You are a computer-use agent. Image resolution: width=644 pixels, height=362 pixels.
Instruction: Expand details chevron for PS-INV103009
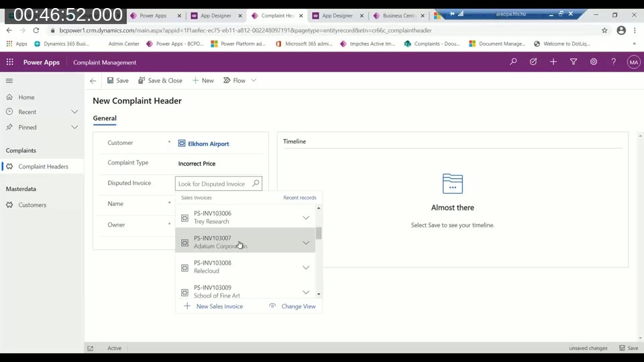tap(306, 292)
